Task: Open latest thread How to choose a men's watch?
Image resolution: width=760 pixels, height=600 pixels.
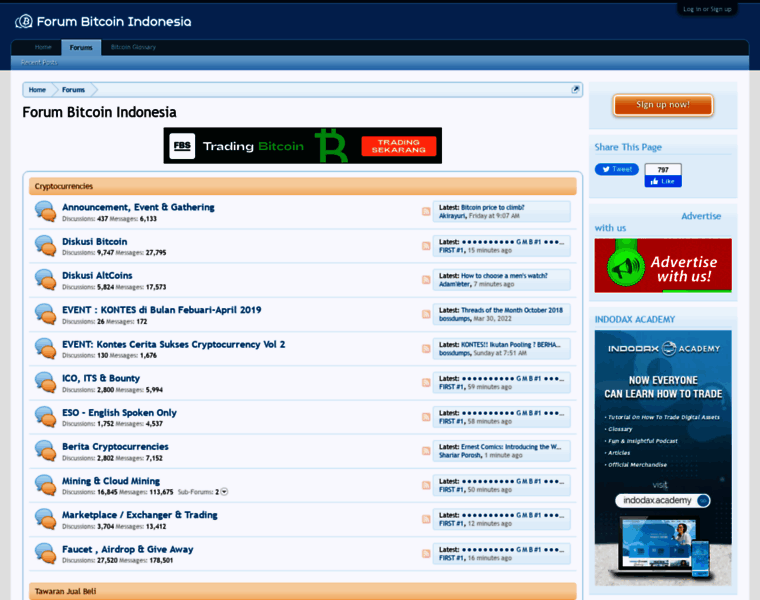Action: pyautogui.click(x=504, y=276)
